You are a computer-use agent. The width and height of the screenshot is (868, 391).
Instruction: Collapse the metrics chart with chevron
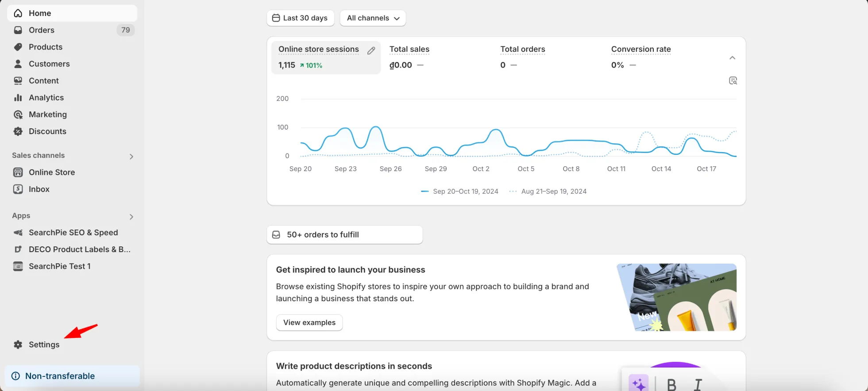point(733,58)
